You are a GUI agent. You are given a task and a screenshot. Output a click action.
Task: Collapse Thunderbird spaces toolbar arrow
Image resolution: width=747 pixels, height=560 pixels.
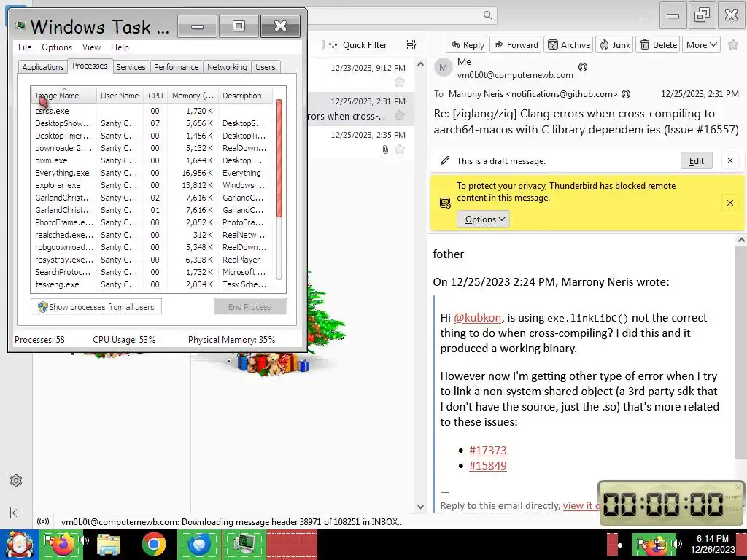(16, 513)
